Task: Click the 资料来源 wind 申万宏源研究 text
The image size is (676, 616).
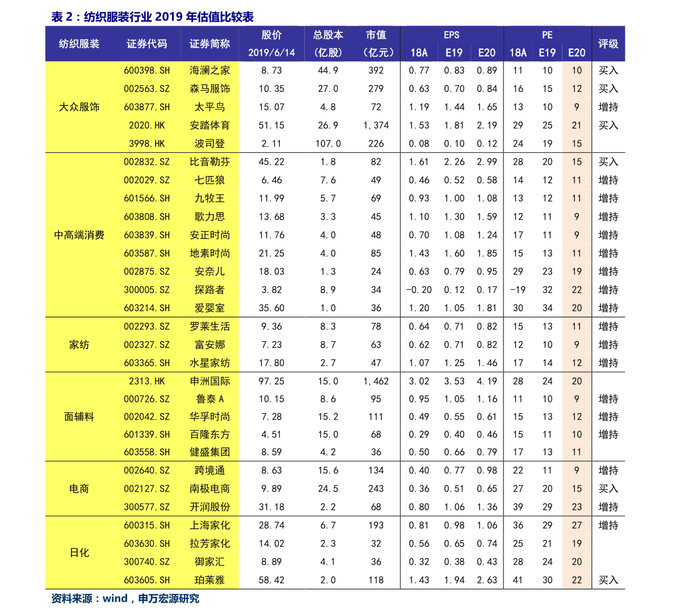Action: (x=125, y=598)
